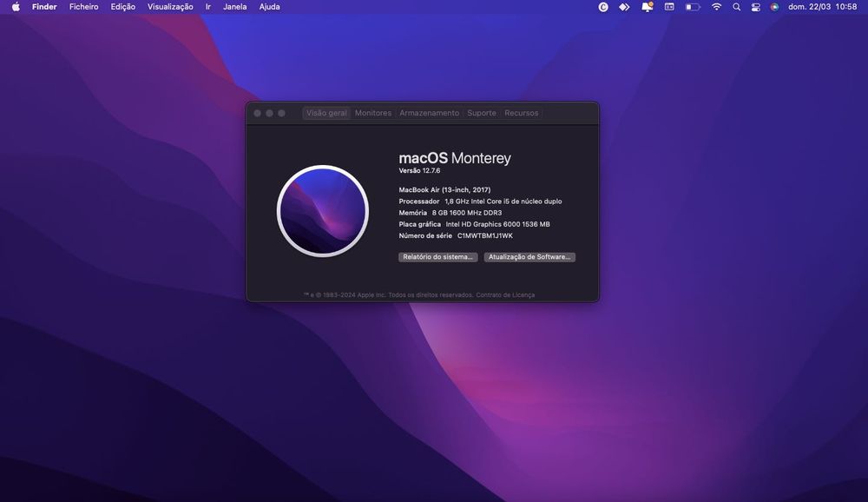
Task: Click the date and time clock
Action: [x=822, y=7]
